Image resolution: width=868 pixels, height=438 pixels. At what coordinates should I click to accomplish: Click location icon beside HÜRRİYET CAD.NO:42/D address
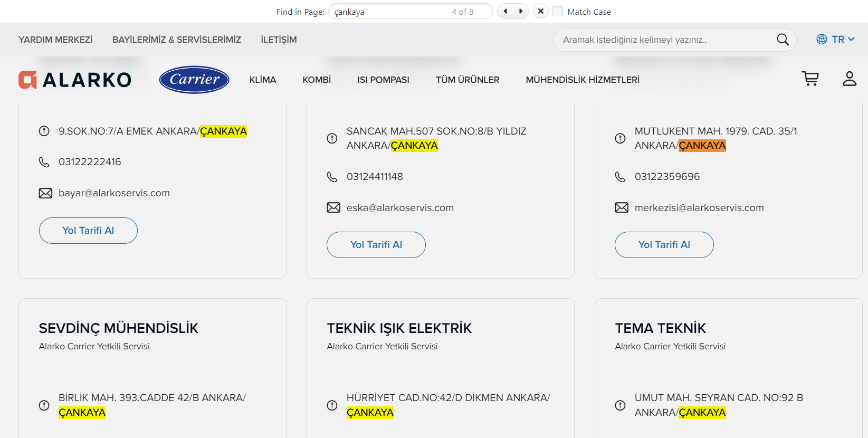tap(332, 405)
